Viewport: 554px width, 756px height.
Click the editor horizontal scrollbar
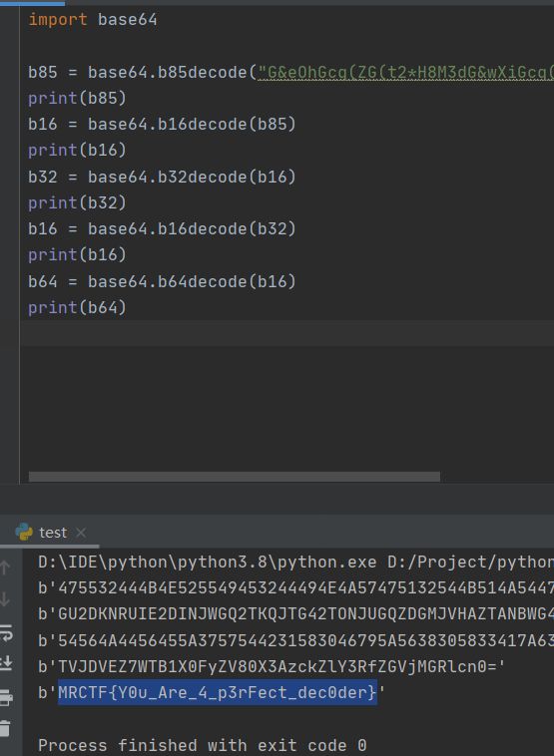[x=234, y=477]
